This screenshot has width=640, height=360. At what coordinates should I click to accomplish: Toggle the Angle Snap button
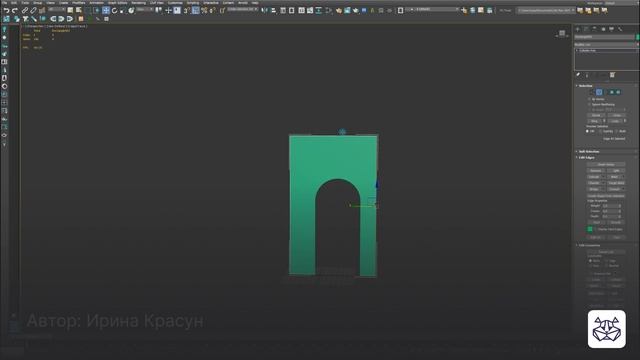click(x=196, y=10)
